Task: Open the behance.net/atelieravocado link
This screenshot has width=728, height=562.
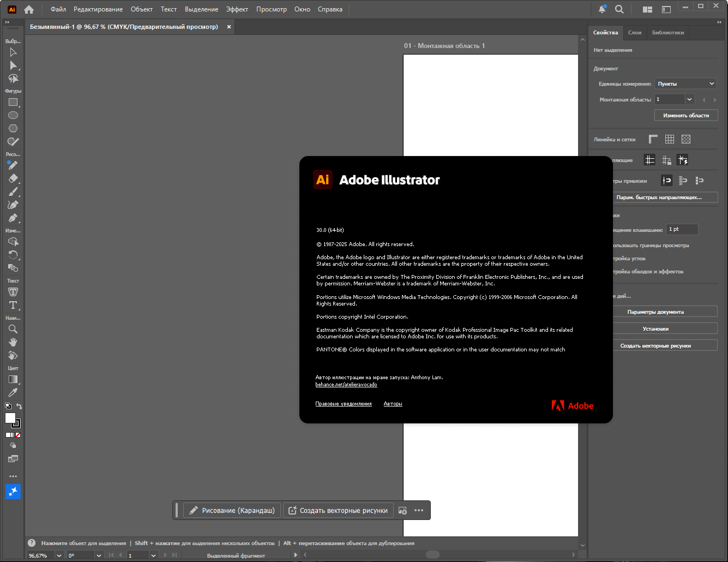Action: 346,385
